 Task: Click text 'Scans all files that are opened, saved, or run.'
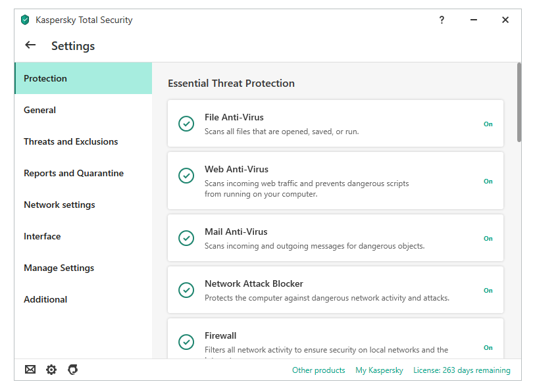(282, 132)
